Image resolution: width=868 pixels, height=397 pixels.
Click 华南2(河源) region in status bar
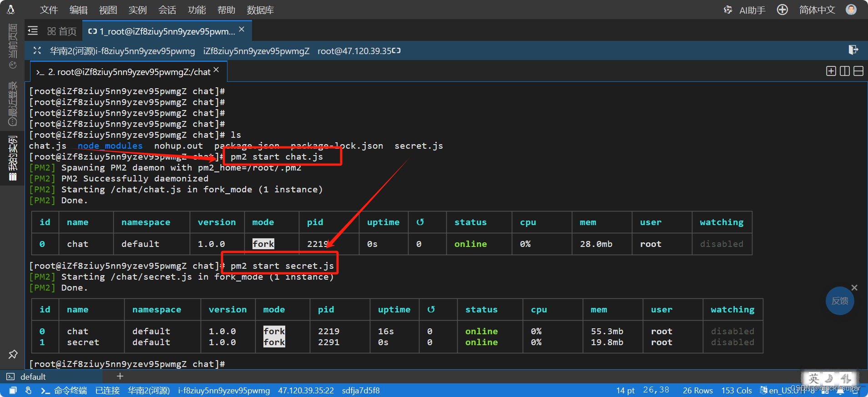tap(149, 390)
